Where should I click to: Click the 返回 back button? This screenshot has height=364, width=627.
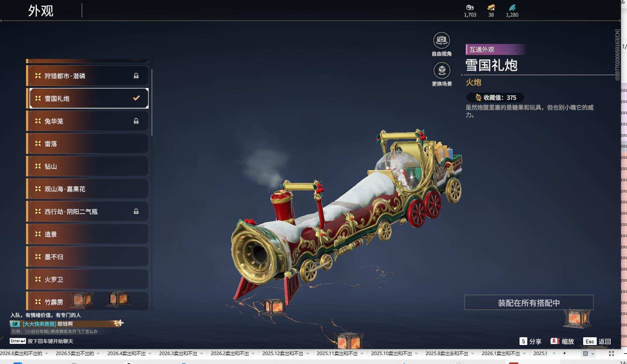[x=605, y=342]
